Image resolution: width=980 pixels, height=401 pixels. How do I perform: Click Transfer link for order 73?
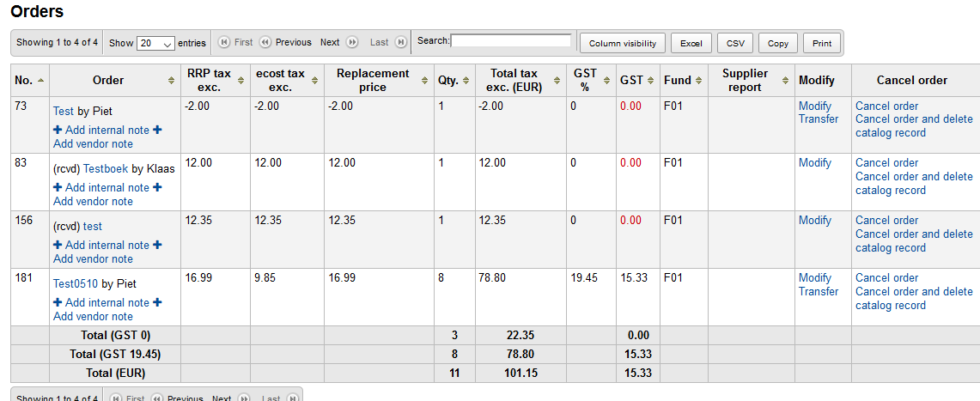pyautogui.click(x=818, y=119)
